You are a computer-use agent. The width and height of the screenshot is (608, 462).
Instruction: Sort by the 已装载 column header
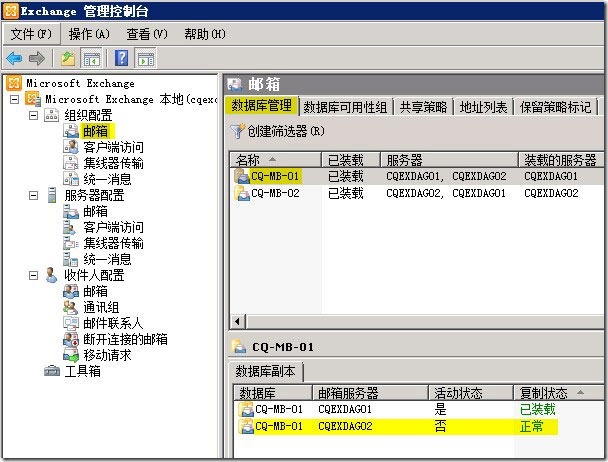point(351,159)
